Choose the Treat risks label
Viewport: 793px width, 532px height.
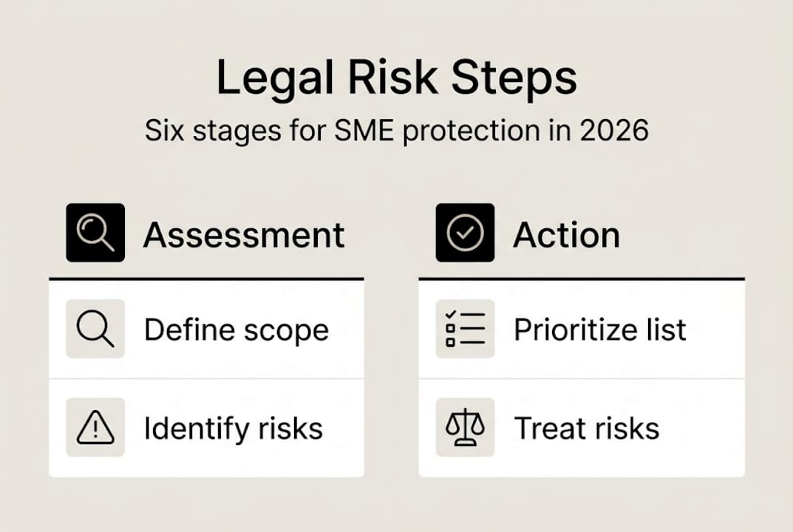[x=587, y=429]
